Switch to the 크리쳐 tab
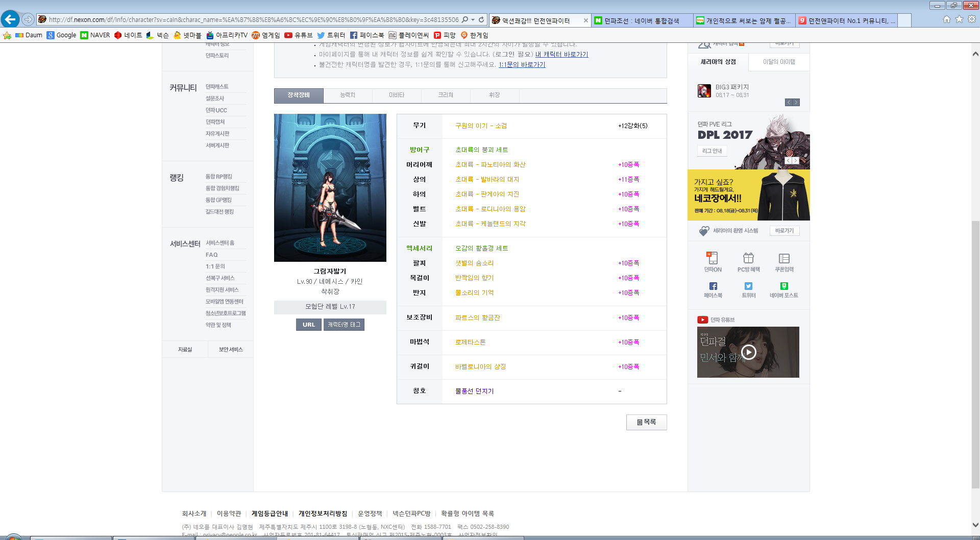980x540 pixels. 446,95
